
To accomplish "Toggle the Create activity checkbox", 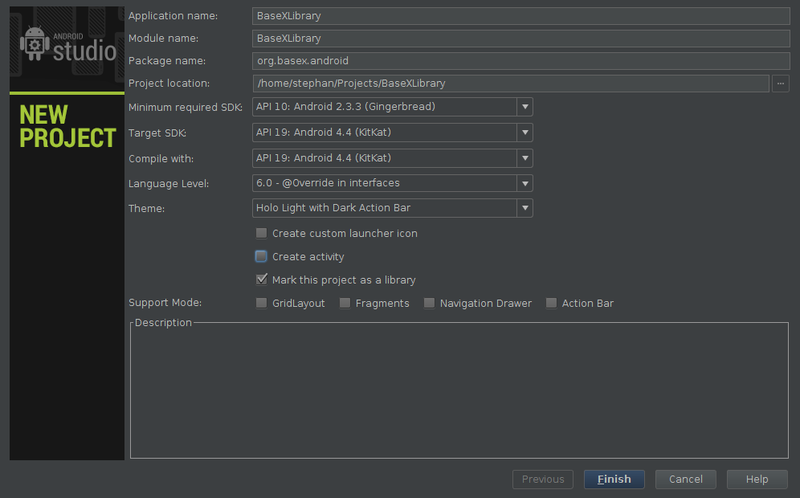I will [x=261, y=256].
